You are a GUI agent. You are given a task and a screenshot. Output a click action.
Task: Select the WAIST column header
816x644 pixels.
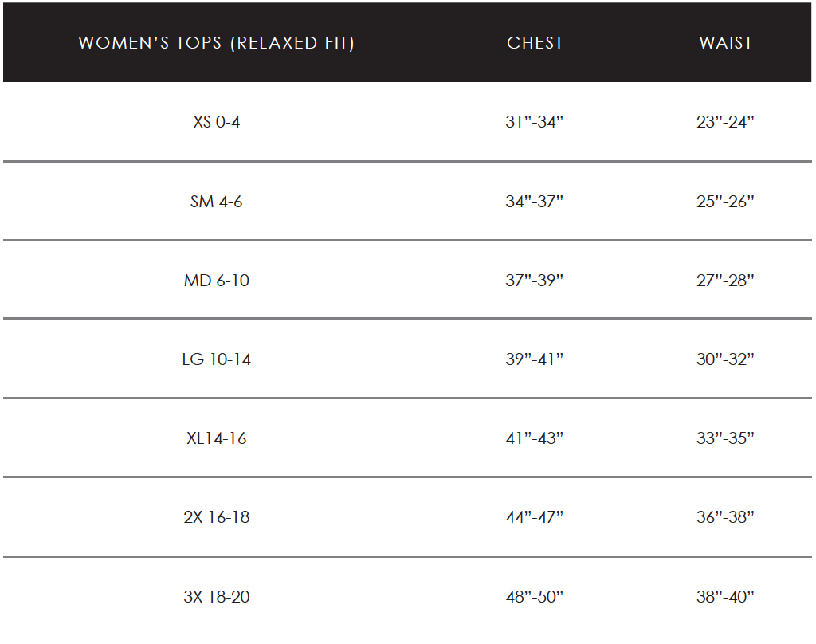click(725, 43)
